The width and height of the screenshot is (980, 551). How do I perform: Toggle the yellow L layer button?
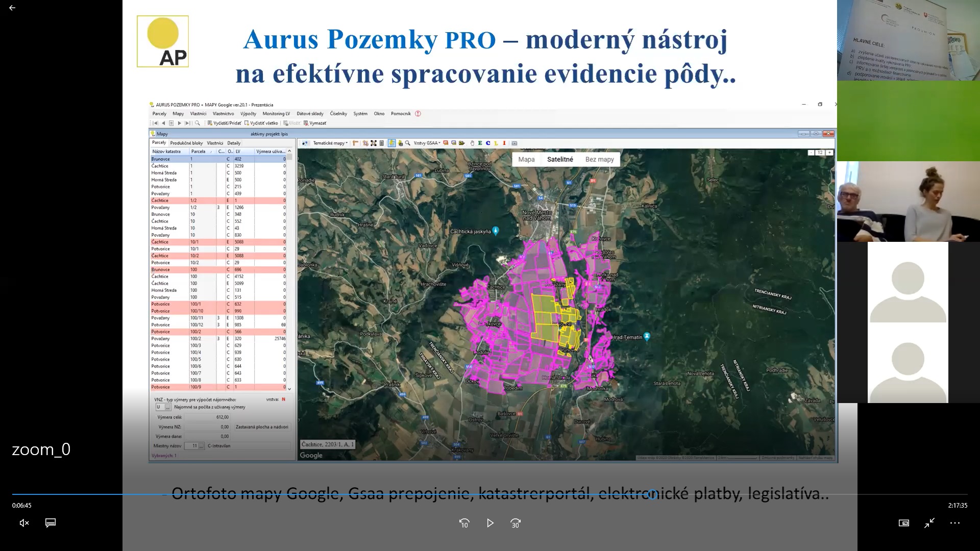click(496, 143)
